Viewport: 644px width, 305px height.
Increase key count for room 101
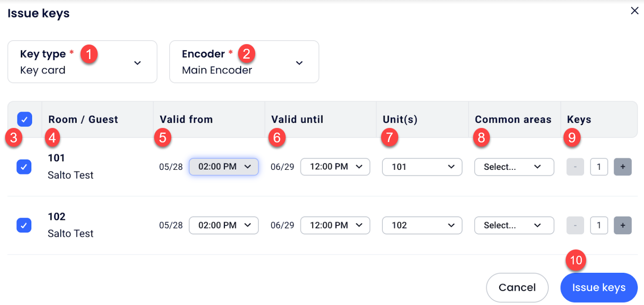click(x=623, y=167)
